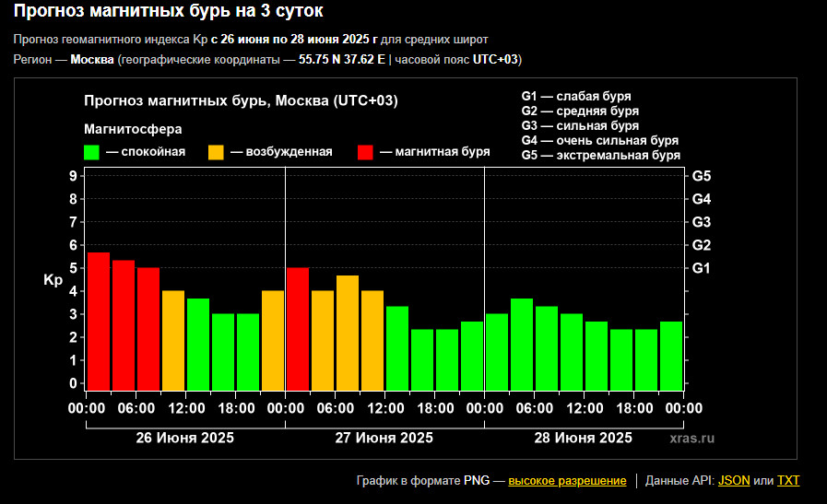
Task: Click the 'G5 — экстремальная буря' legend text
Action: click(x=600, y=156)
